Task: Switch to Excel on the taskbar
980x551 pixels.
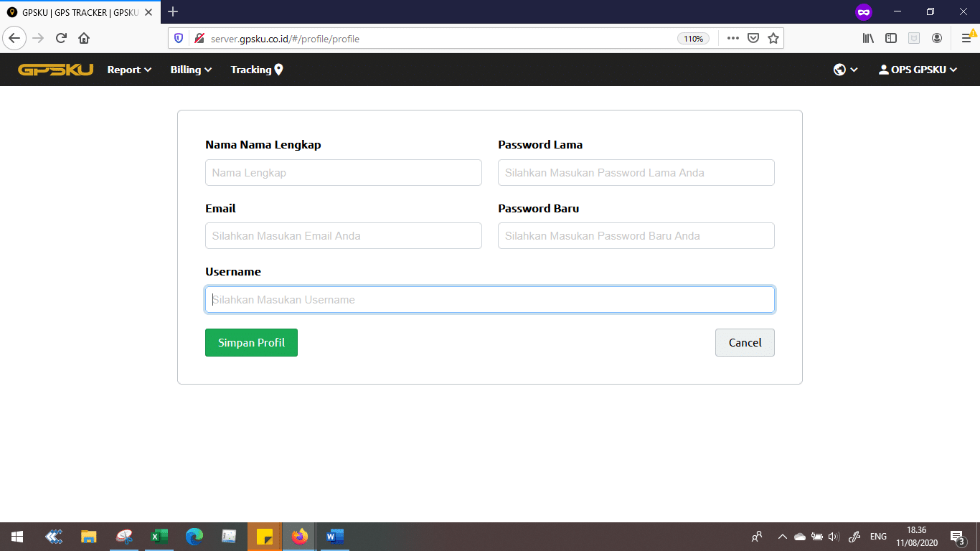Action: tap(159, 537)
